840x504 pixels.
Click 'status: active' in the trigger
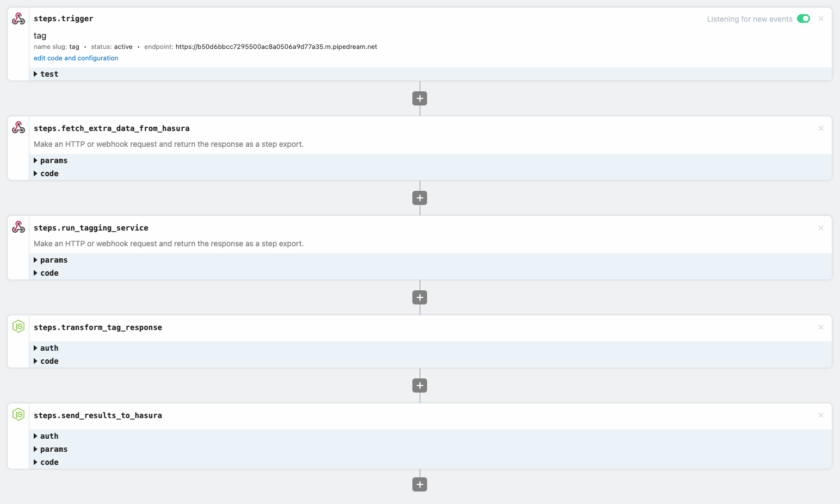(x=112, y=47)
